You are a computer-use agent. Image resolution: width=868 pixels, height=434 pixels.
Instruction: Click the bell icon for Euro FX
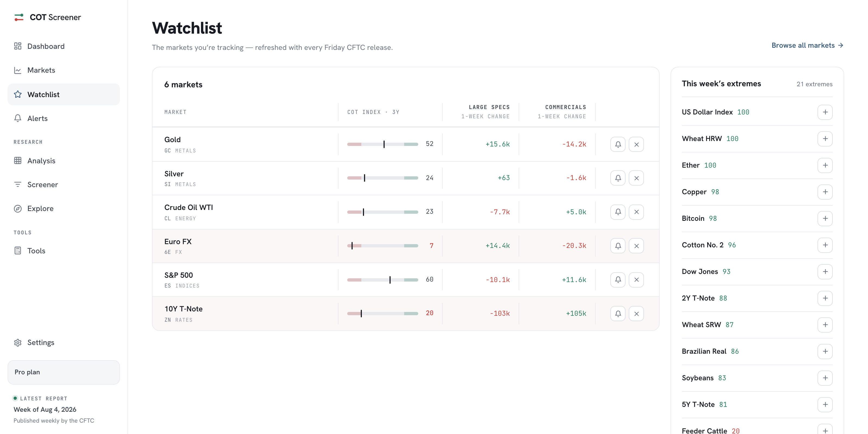pos(618,246)
